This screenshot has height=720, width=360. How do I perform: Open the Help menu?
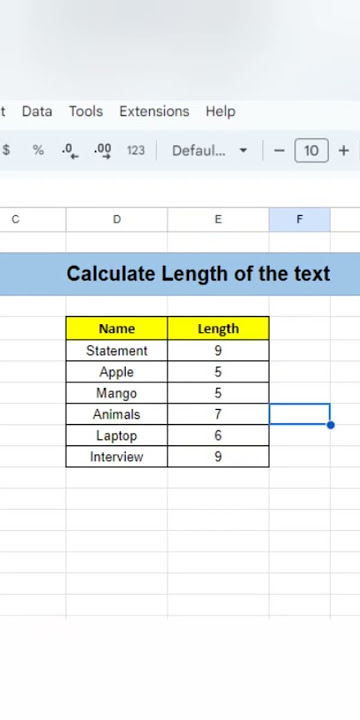pyautogui.click(x=220, y=111)
